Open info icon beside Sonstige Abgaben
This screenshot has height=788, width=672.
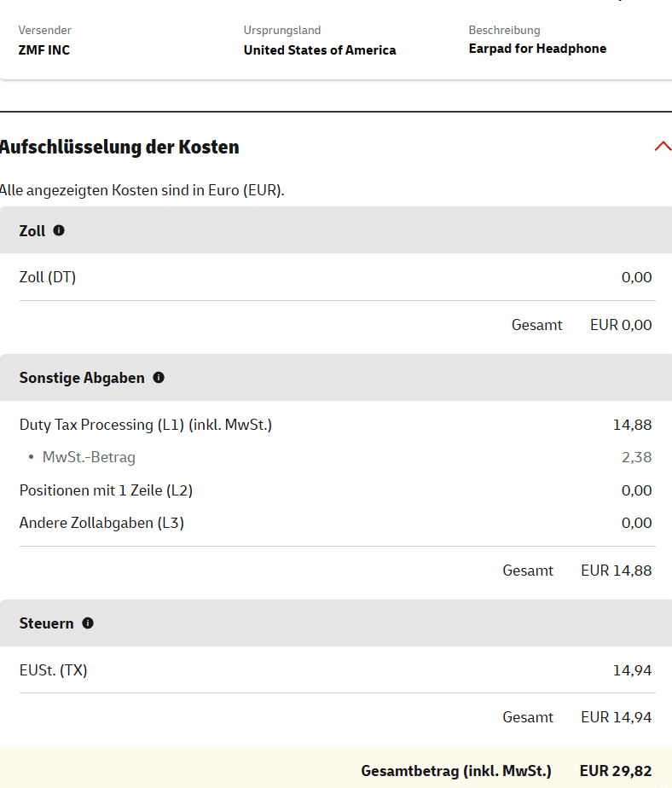tap(159, 378)
